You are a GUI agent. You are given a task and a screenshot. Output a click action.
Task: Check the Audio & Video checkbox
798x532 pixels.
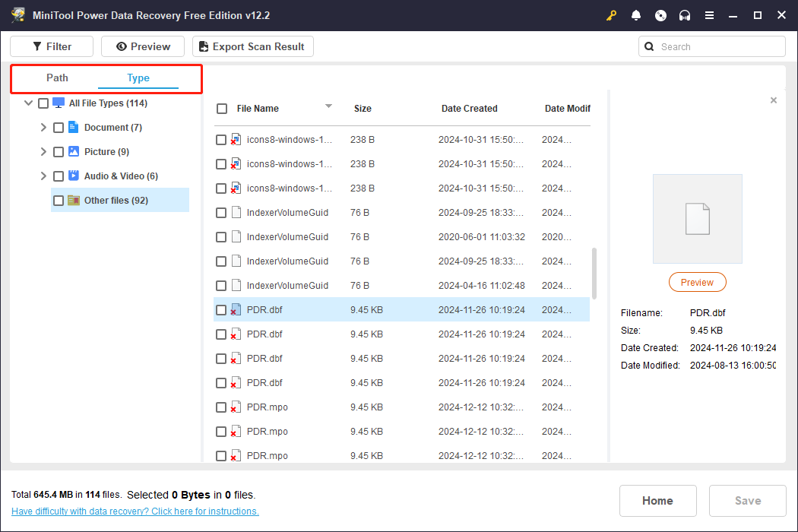[x=59, y=176]
